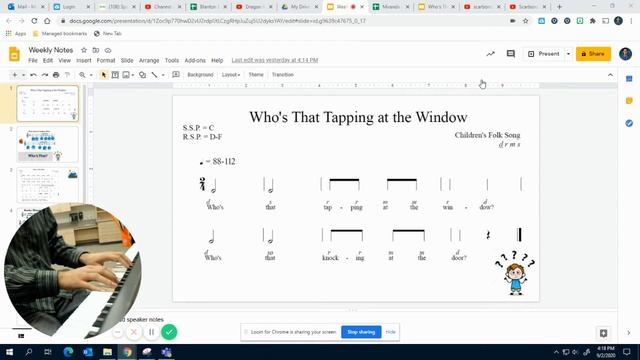Open the insert image dropdown arrow

(x=133, y=75)
